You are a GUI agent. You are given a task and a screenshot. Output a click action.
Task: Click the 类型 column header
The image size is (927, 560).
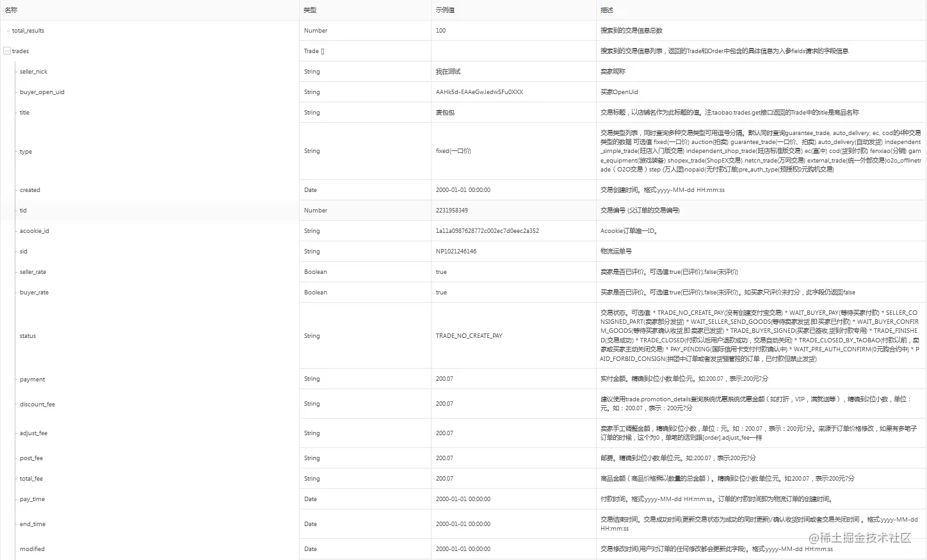[x=309, y=10]
